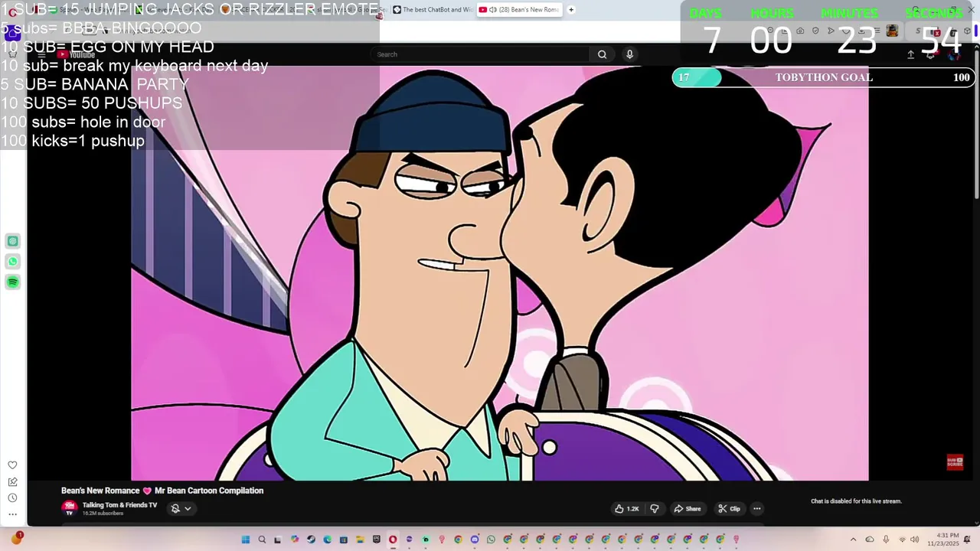Dislike the video with thumbs-down icon
This screenshot has width=980, height=551.
[655, 509]
